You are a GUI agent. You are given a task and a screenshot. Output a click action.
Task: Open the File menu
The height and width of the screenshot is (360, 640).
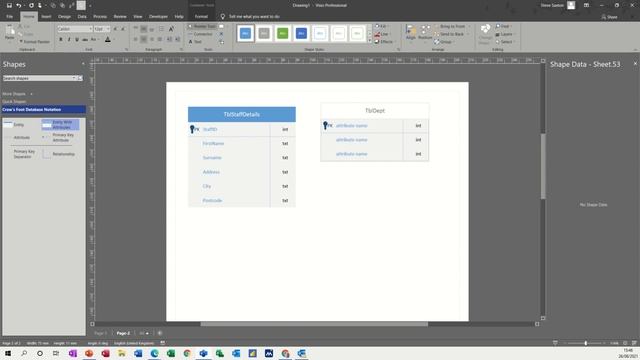pyautogui.click(x=9, y=17)
